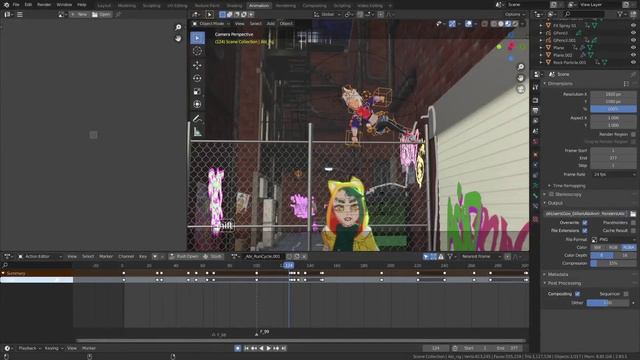Toggle camera view icon in viewport
This screenshot has width=640, height=360.
[x=521, y=89]
